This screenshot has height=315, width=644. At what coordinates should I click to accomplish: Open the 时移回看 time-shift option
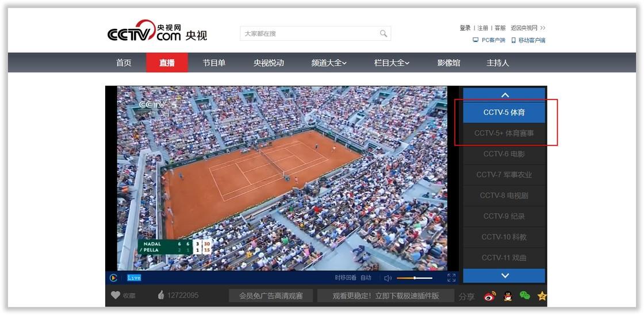coord(346,278)
